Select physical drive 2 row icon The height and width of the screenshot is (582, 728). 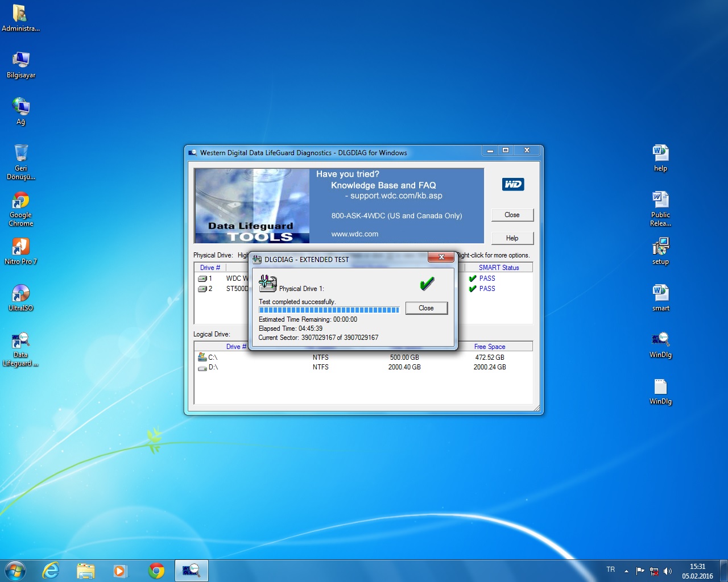click(x=202, y=289)
